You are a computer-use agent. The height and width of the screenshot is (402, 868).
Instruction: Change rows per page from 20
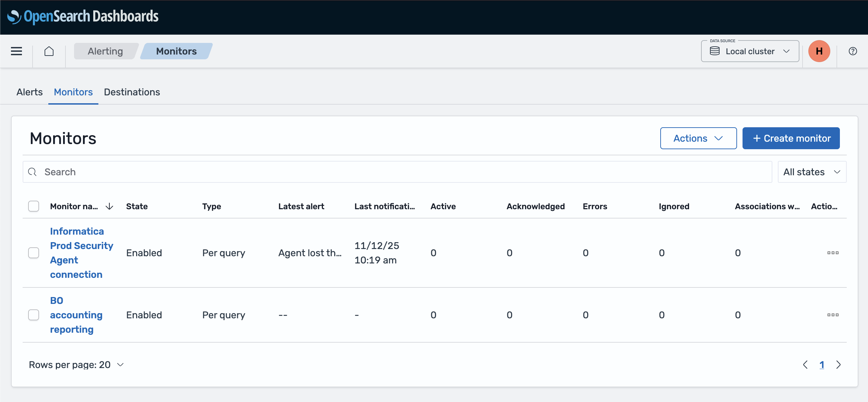click(x=76, y=365)
